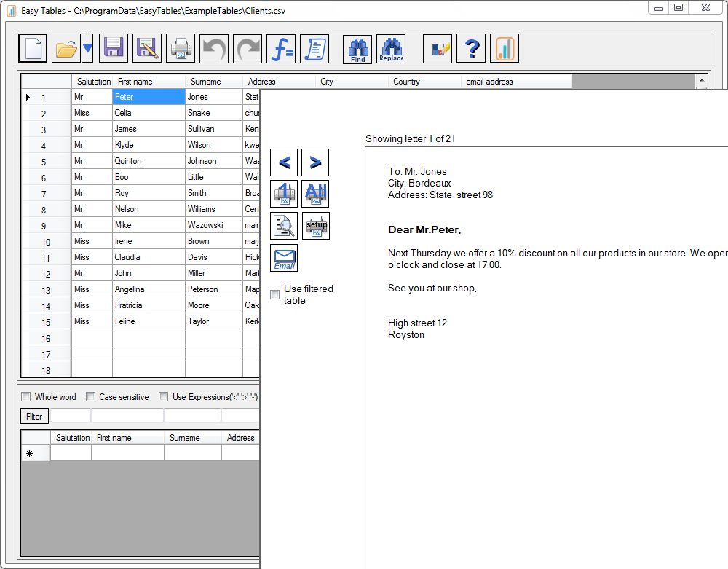Toggle the Case sensitive option
The width and height of the screenshot is (728, 569).
click(x=91, y=397)
